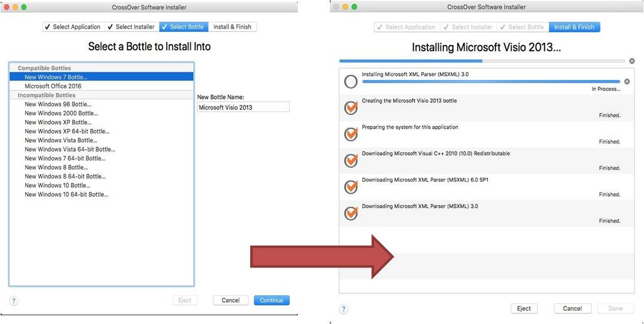Cancel the Select Bottle dialog

pos(230,300)
